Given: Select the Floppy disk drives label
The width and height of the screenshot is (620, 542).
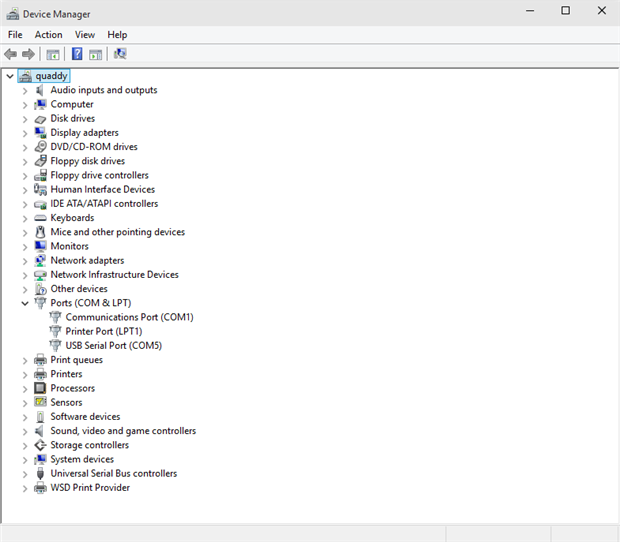Looking at the screenshot, I should [87, 161].
